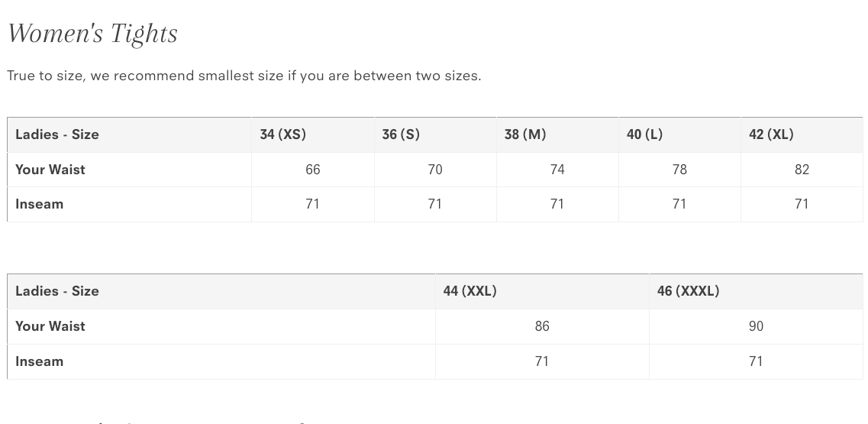Click waist value 70 for size S
The image size is (868, 424).
point(435,170)
